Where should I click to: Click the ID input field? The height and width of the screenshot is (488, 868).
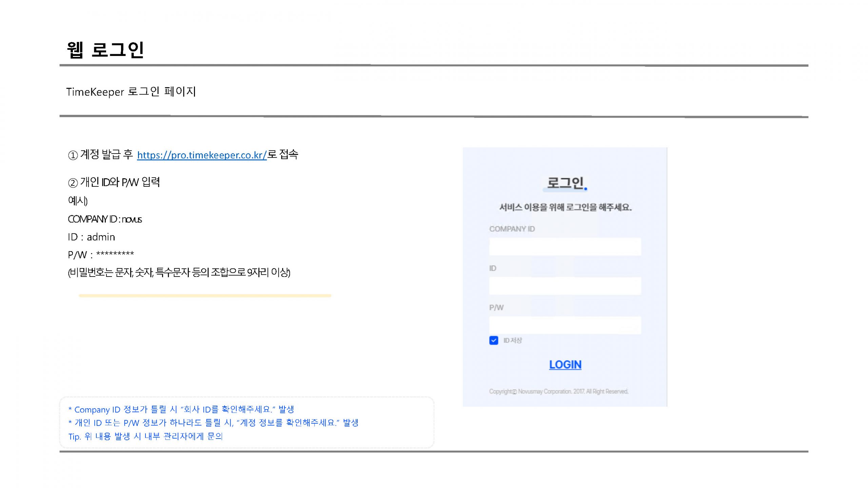(x=565, y=286)
